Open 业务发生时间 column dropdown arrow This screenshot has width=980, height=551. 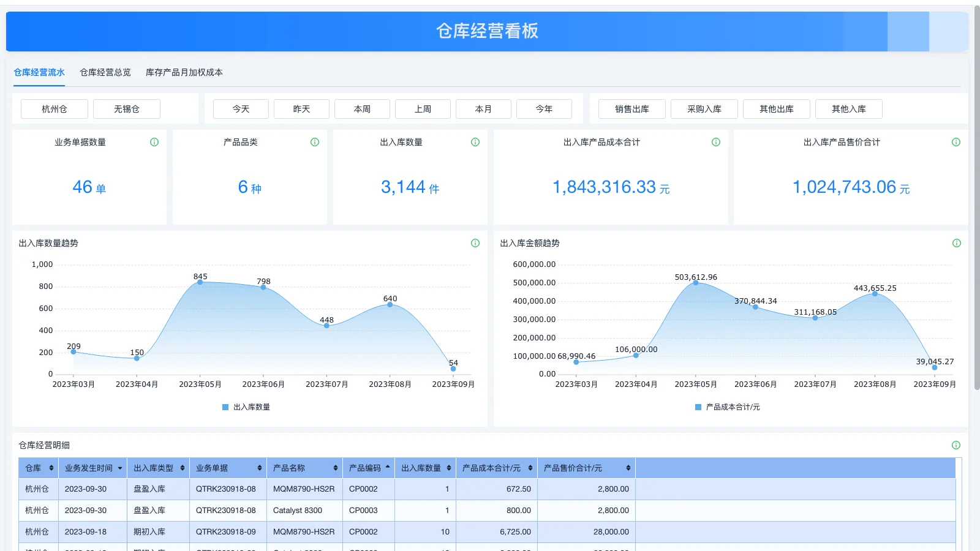click(120, 468)
